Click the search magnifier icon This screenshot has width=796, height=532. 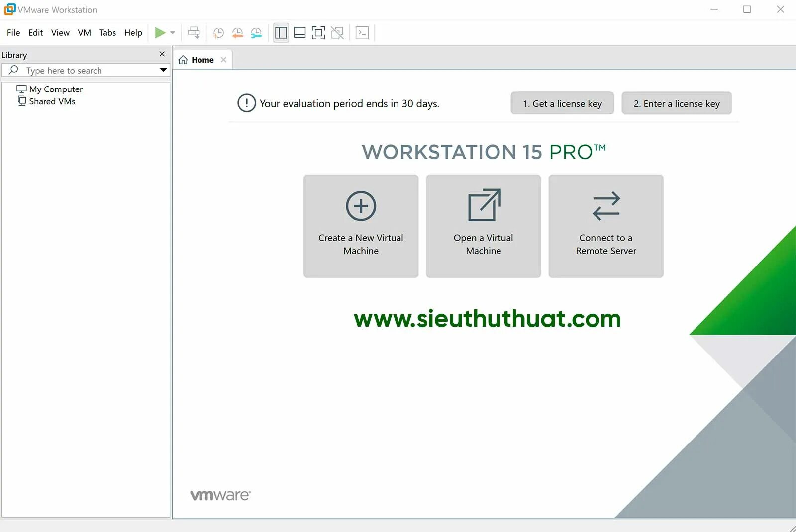click(13, 70)
